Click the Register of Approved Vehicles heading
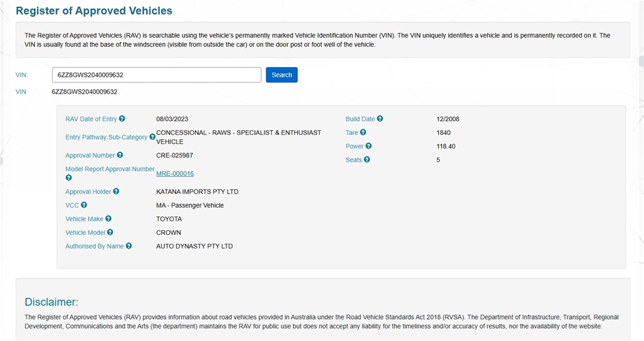The height and width of the screenshot is (341, 644). 94,11
